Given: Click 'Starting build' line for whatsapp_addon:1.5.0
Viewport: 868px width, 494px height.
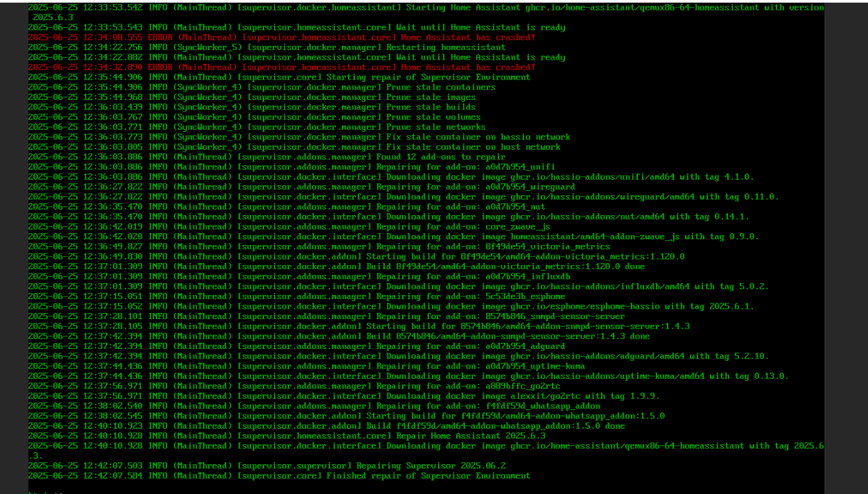Looking at the screenshot, I should point(347,416).
